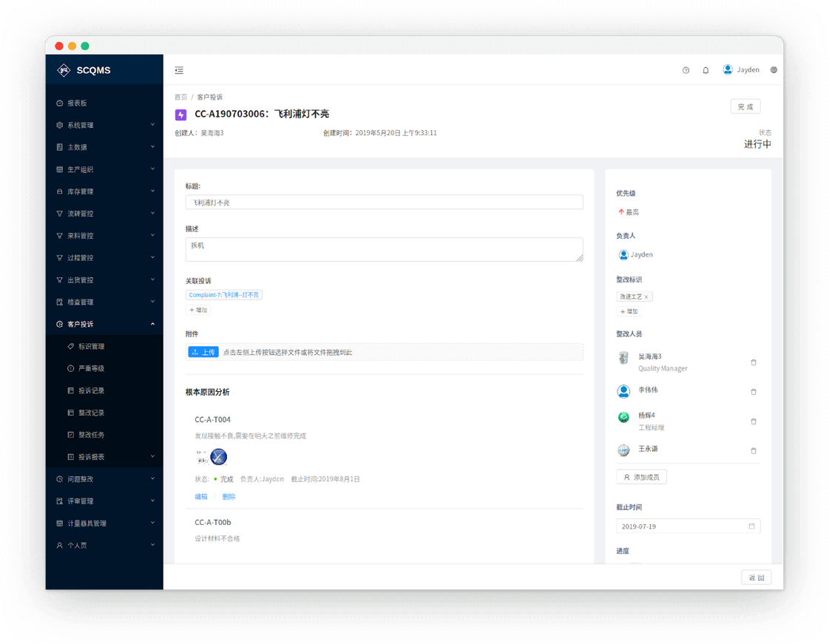Open 投诉记录 in the sidebar
This screenshot has width=829, height=644.
click(x=91, y=390)
